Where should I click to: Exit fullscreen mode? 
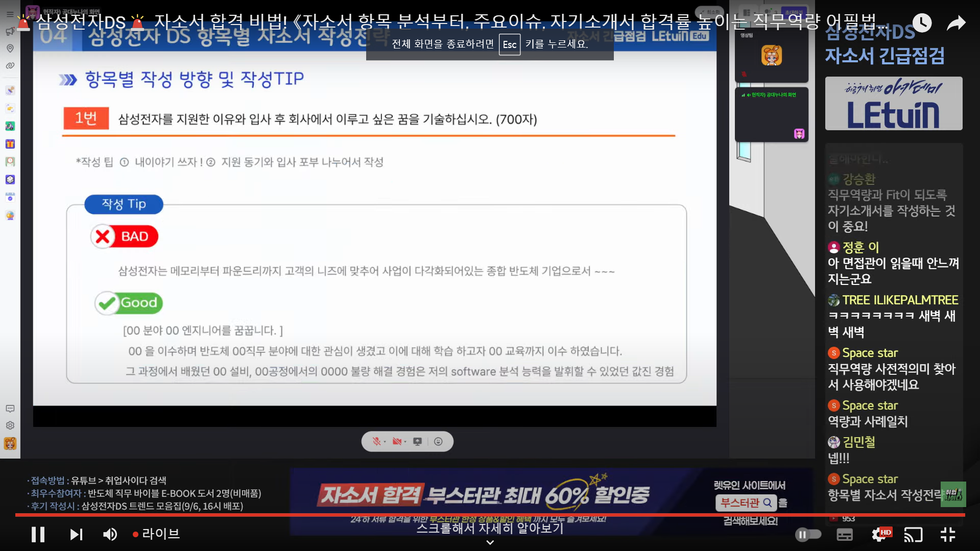[x=948, y=534]
